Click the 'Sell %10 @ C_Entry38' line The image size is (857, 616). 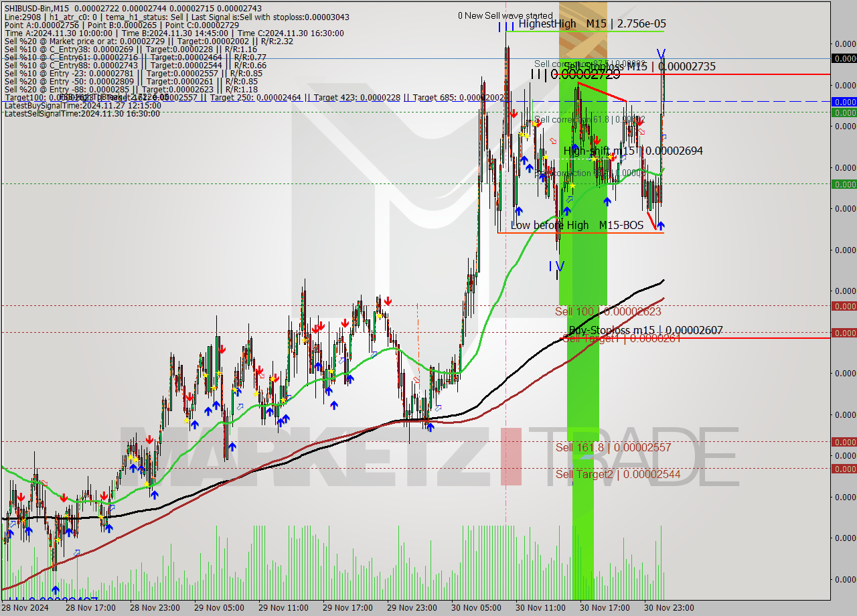click(x=131, y=49)
